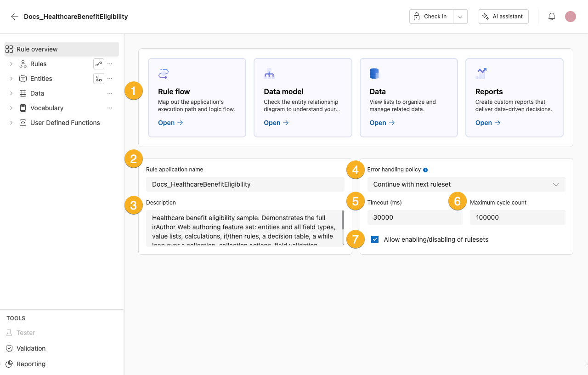The image size is (588, 375).
Task: Toggle Allow enabling/disabling of rulesets checkbox
Action: [375, 239]
